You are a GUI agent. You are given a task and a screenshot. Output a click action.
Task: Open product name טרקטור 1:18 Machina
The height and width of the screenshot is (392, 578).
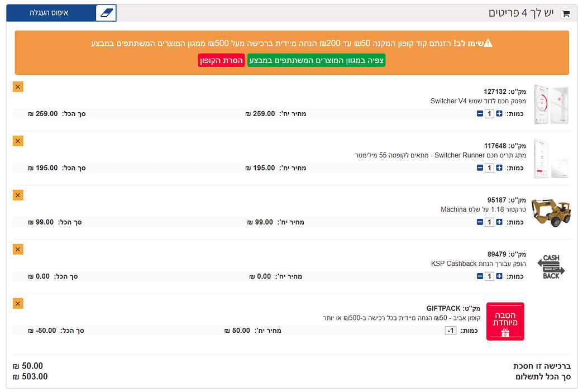(x=483, y=209)
